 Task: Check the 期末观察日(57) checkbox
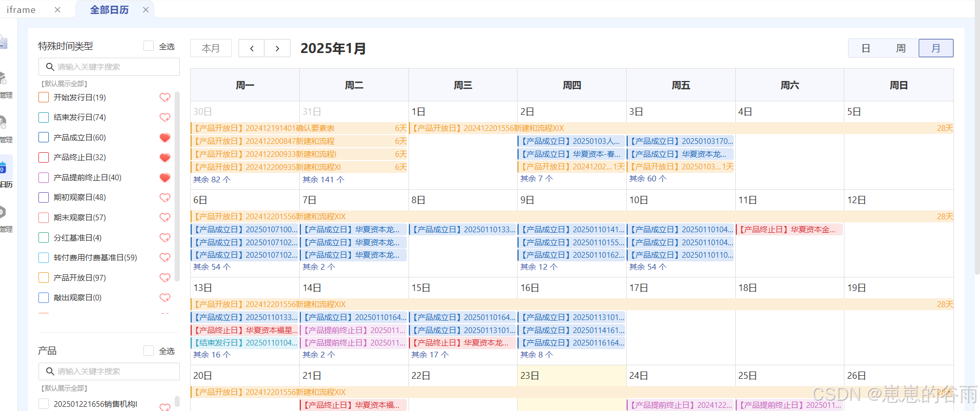tap(44, 218)
